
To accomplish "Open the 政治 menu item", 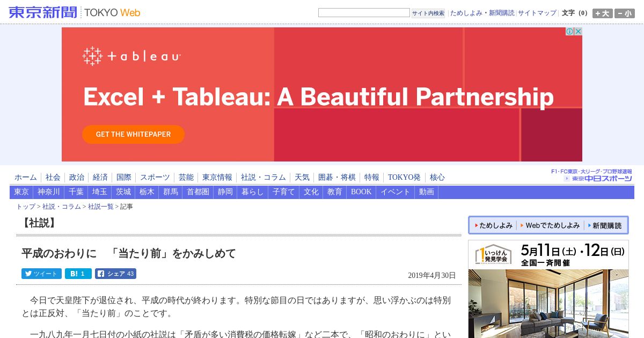I will (77, 177).
